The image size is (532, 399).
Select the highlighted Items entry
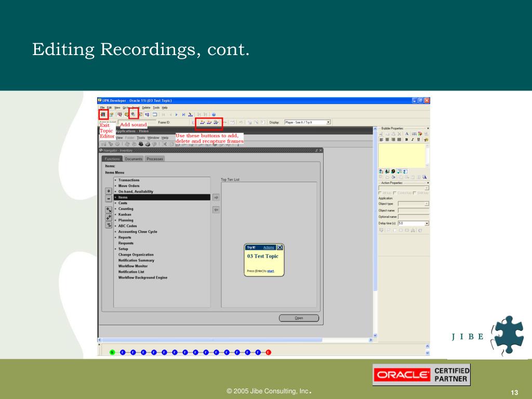pos(162,197)
